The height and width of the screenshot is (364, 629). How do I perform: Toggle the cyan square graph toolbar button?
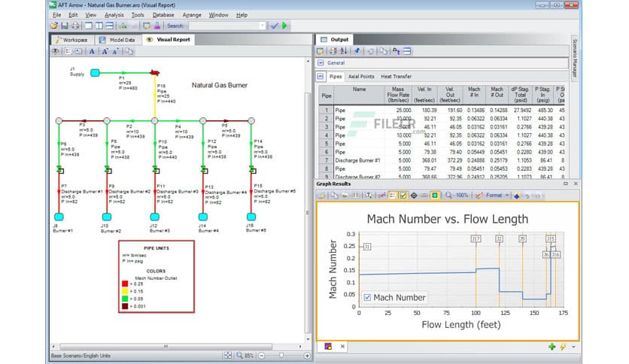tap(434, 196)
